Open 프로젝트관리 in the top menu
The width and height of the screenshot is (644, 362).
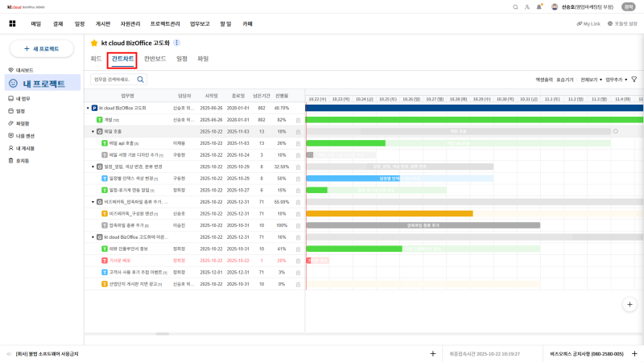165,24
